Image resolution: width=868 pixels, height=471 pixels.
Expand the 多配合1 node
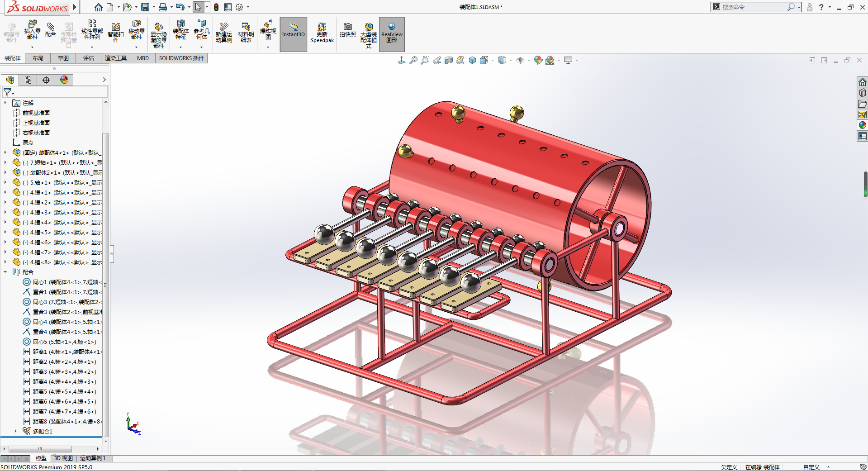[x=16, y=431]
